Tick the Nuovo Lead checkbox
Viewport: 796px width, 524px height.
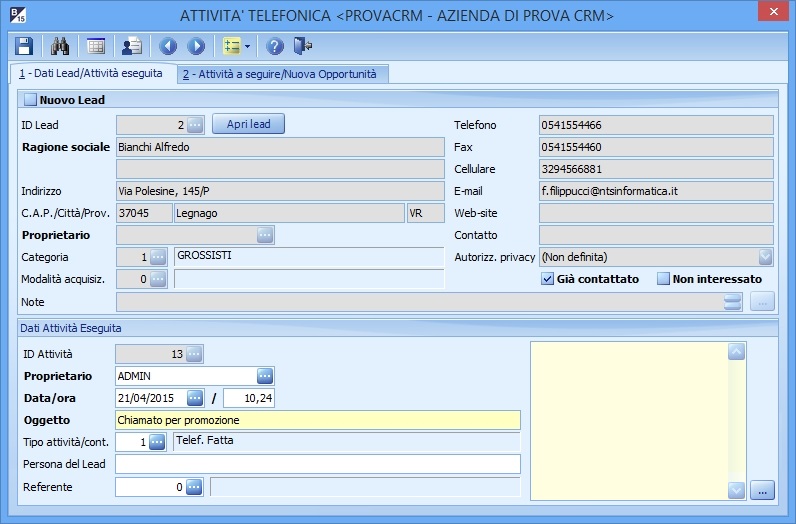click(x=30, y=100)
